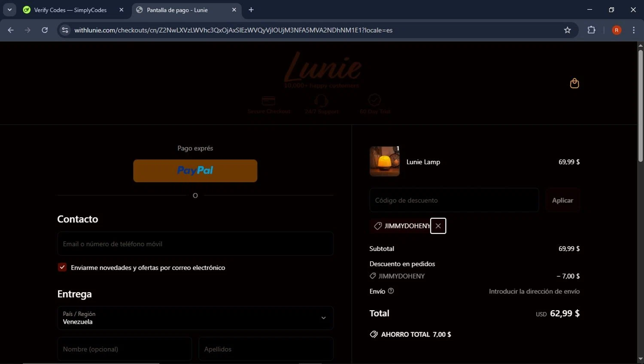The width and height of the screenshot is (644, 364).
Task: Click the scrollbar down arrow
Action: point(640,359)
